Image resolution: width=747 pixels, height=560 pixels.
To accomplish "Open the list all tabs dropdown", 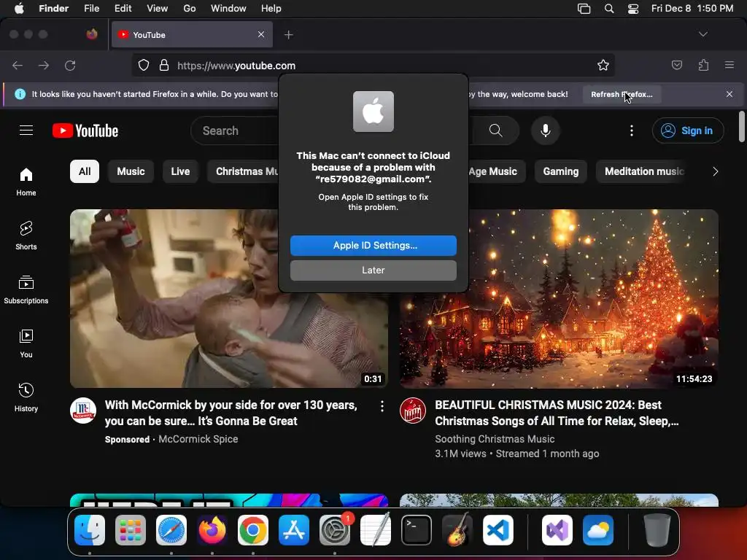I will pyautogui.click(x=703, y=34).
